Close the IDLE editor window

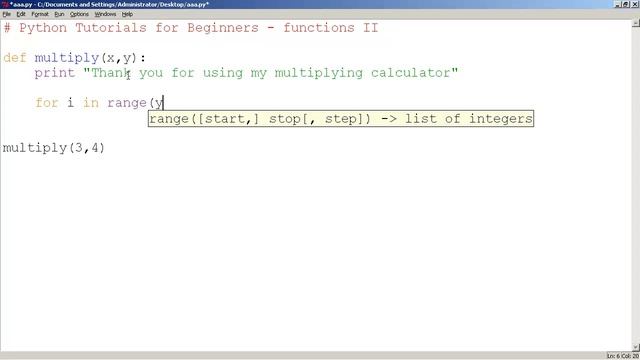pos(635,4)
